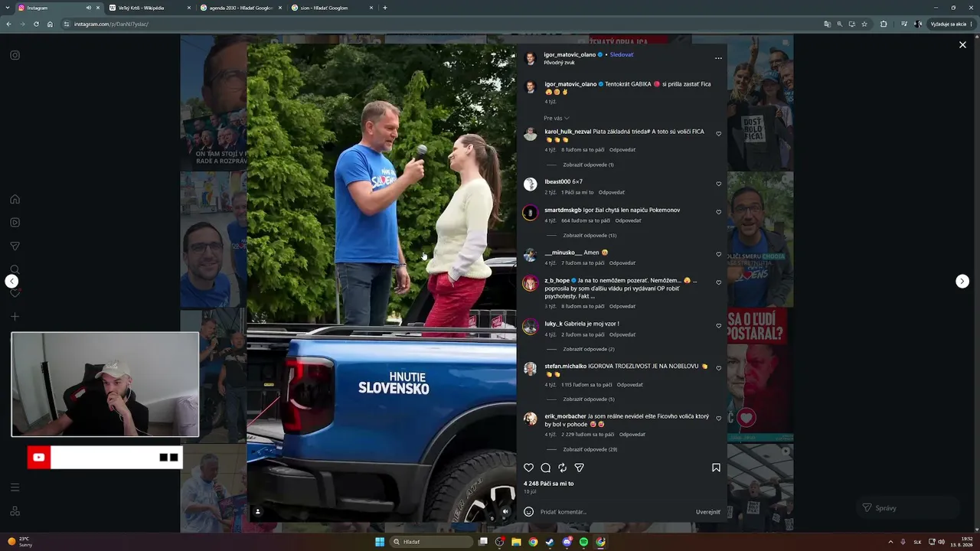Click the taskbar 'Hľadať' search box
980x551 pixels.
click(431, 542)
